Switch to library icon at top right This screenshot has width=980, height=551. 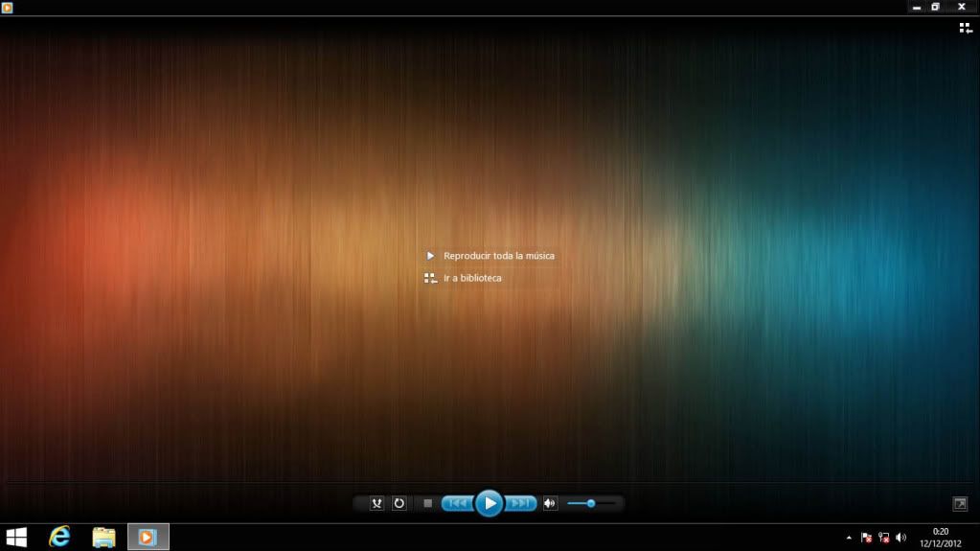coord(966,28)
